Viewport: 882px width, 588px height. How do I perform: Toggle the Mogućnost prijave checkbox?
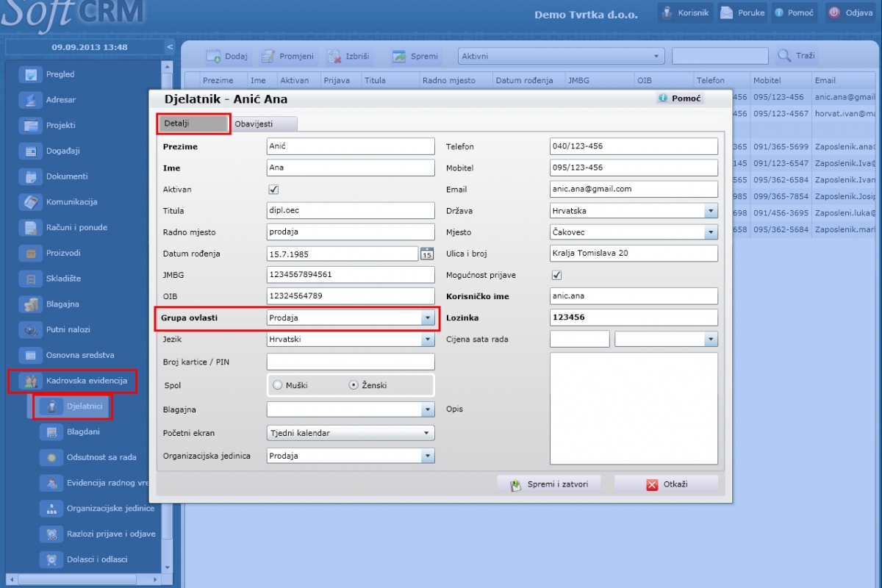(556, 275)
